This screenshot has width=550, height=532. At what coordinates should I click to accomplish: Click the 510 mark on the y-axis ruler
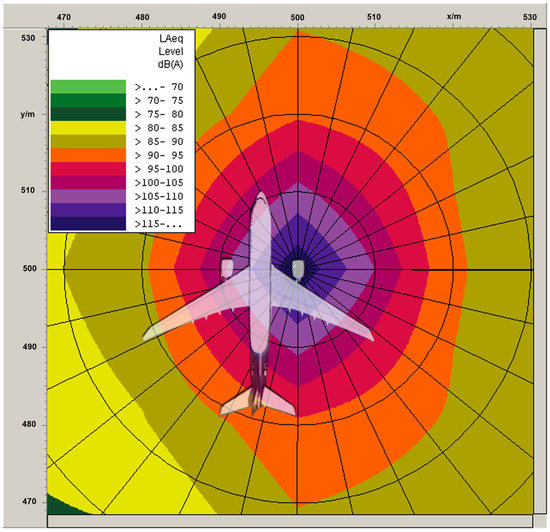pos(28,190)
